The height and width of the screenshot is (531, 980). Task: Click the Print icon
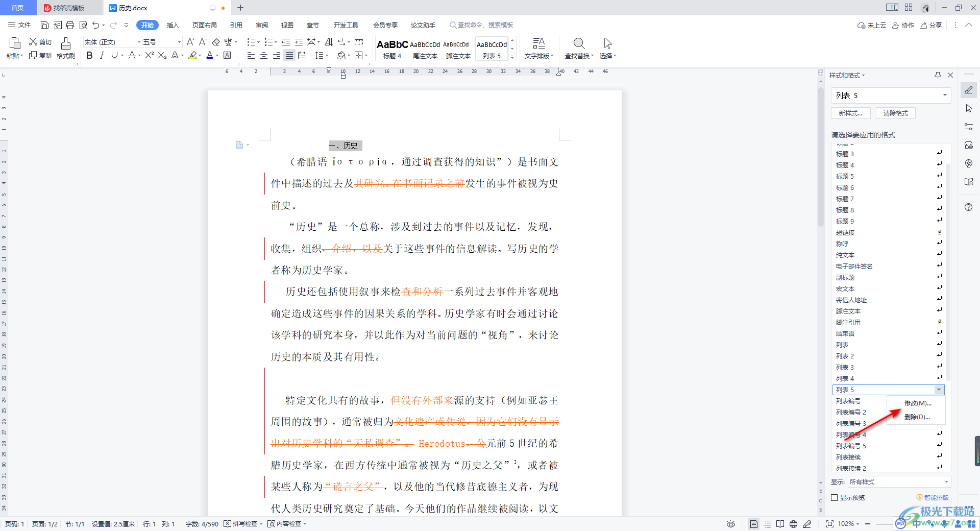(70, 25)
